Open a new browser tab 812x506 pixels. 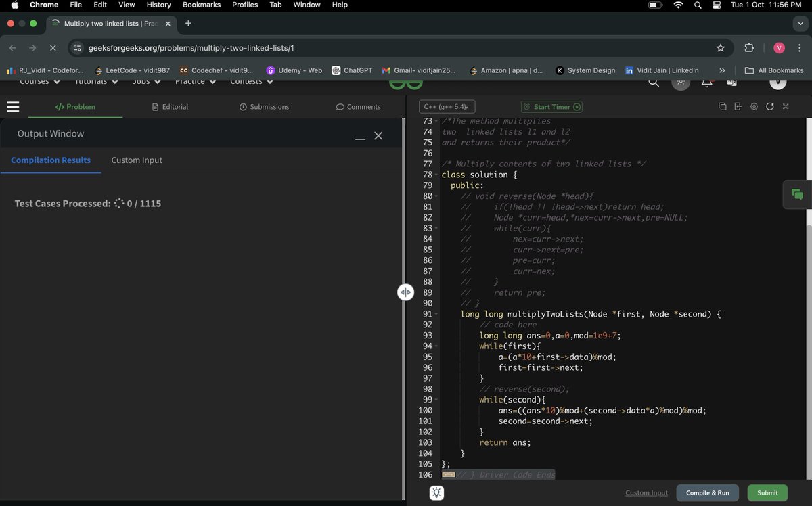(x=188, y=23)
